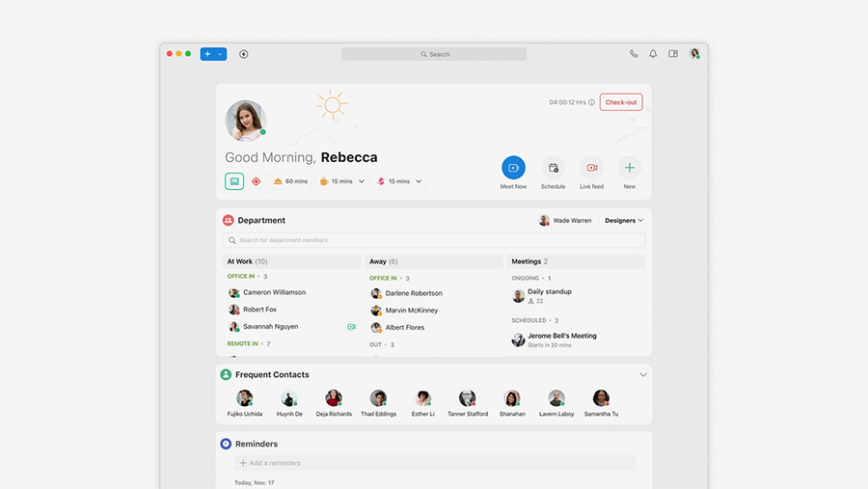Click video camera icon beside Savannah Nguyen
This screenshot has height=489, width=868.
(351, 327)
